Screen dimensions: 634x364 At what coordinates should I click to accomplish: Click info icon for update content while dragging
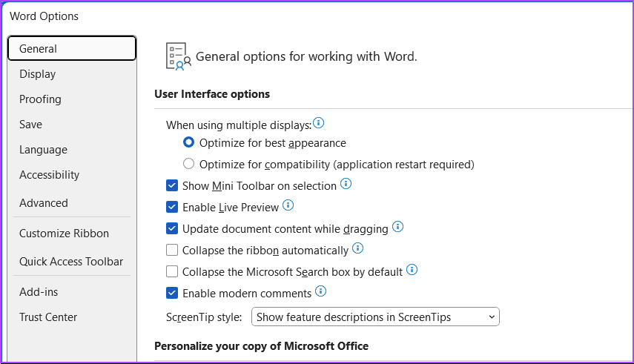(x=397, y=227)
